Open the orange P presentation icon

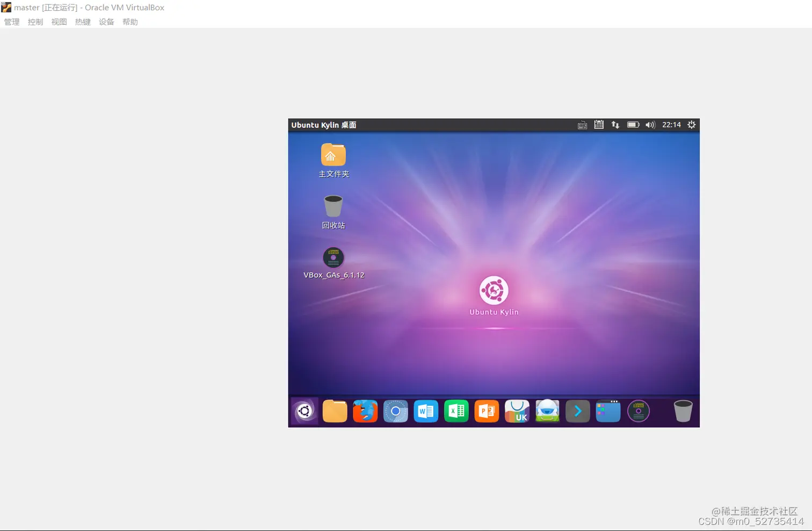487,412
